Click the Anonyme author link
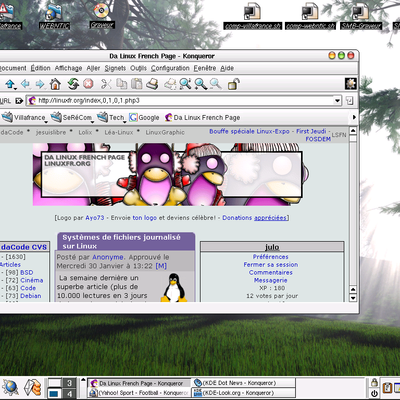 tap(108, 257)
